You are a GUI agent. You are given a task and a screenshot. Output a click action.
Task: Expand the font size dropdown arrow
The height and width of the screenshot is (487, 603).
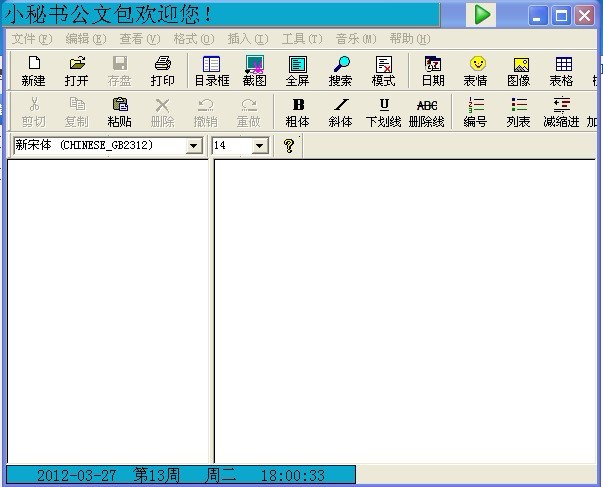pyautogui.click(x=260, y=145)
